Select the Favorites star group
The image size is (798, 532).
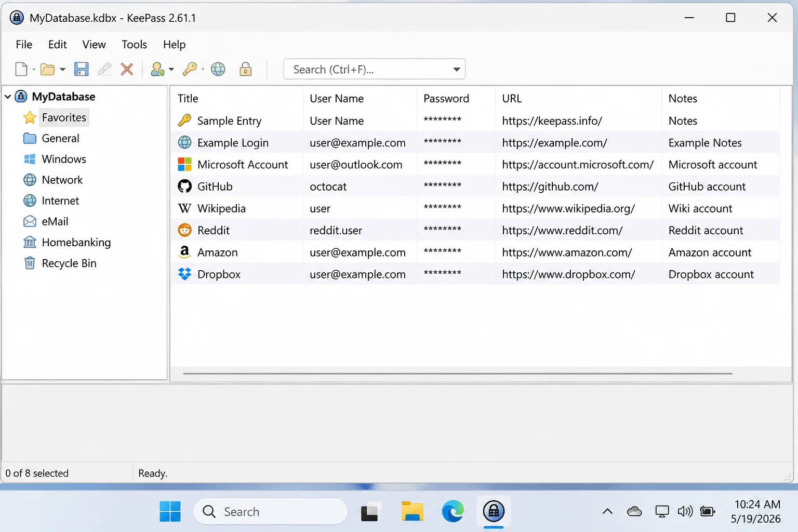click(64, 117)
